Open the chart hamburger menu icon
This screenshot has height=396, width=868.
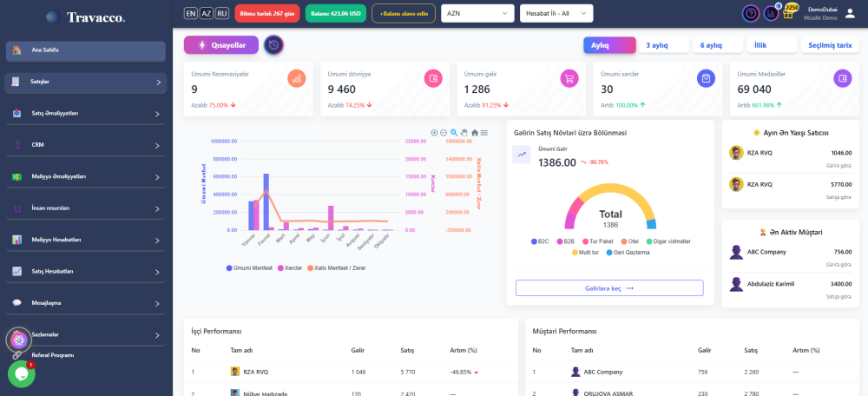click(x=484, y=133)
